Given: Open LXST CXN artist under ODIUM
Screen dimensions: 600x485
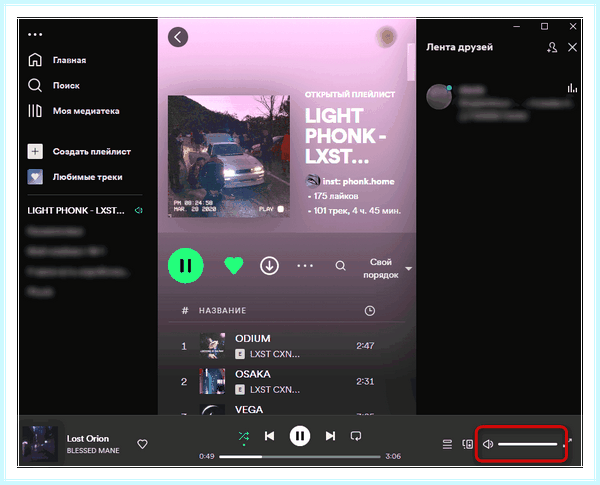Looking at the screenshot, I should pos(274,354).
